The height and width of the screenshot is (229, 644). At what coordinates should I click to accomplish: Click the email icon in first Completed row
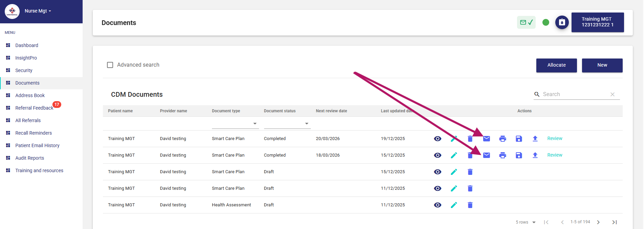(x=486, y=139)
